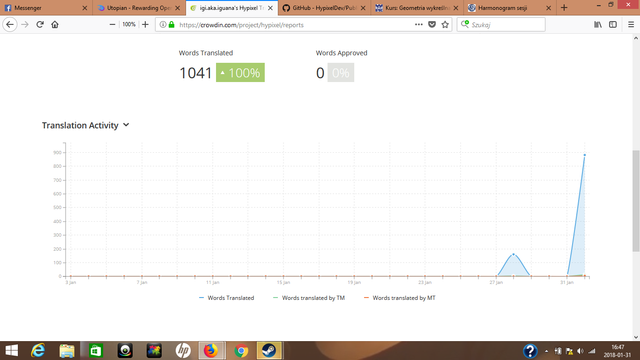This screenshot has width=640, height=360.
Task: Close the Harmonogram sesji tab
Action: point(549,8)
